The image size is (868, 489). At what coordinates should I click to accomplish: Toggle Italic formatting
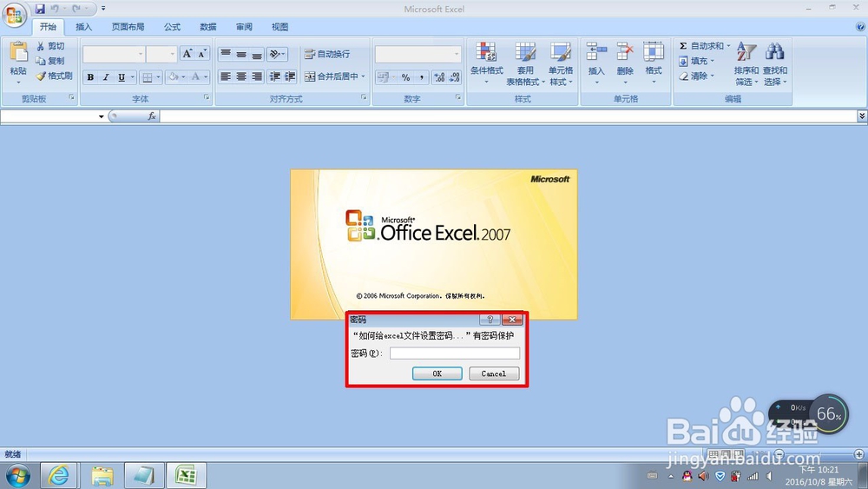106,77
